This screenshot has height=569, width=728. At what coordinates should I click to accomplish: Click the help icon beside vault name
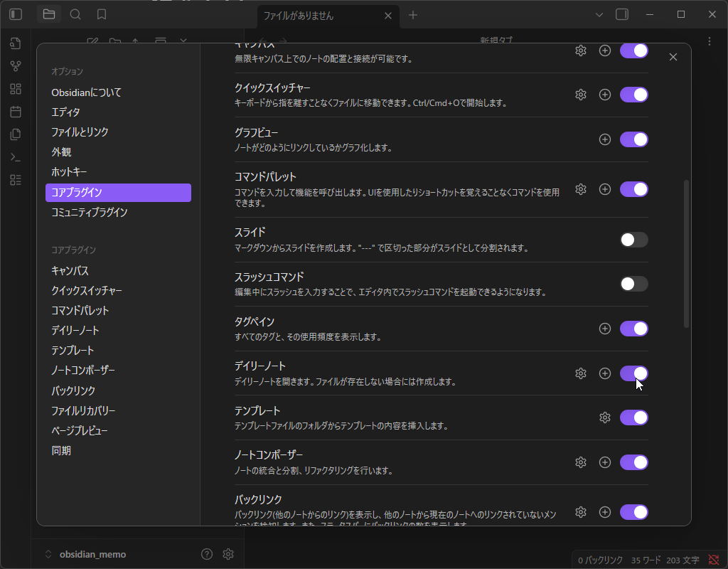(x=207, y=554)
